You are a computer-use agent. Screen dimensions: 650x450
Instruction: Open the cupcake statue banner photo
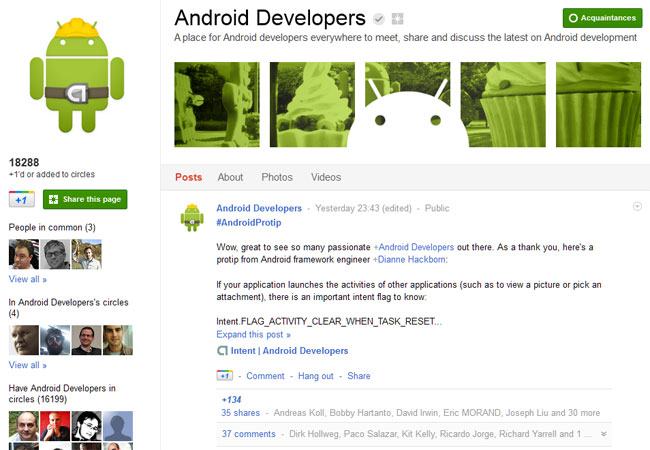click(503, 104)
